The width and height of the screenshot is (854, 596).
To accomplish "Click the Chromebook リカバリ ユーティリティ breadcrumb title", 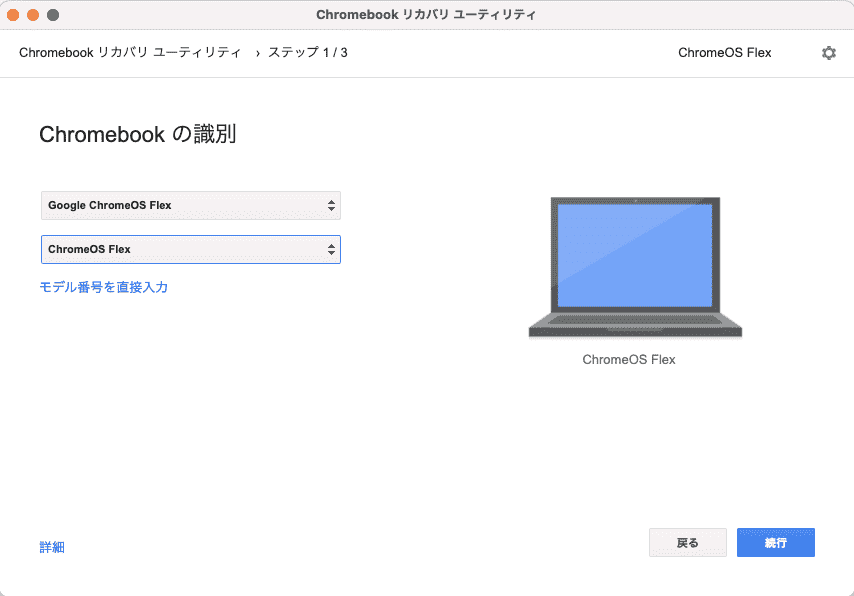I will (130, 53).
